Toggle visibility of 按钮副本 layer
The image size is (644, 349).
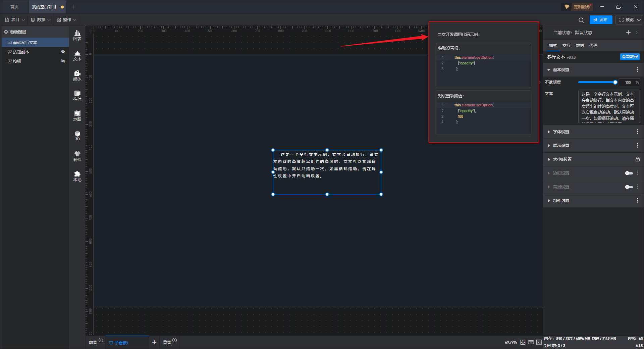[63, 52]
